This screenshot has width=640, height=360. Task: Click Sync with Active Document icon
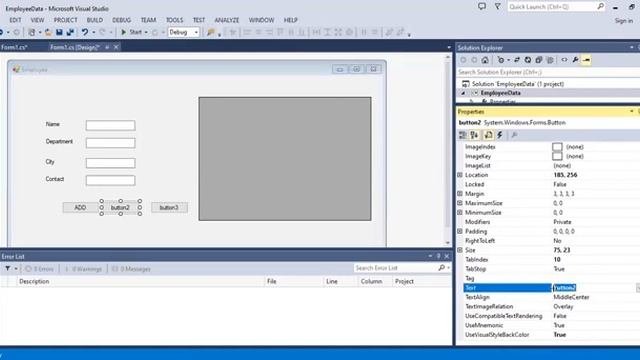pyautogui.click(x=517, y=60)
